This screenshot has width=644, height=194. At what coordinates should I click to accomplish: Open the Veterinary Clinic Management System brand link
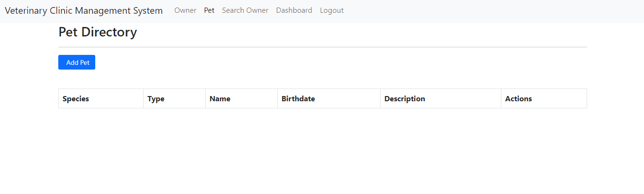click(84, 10)
